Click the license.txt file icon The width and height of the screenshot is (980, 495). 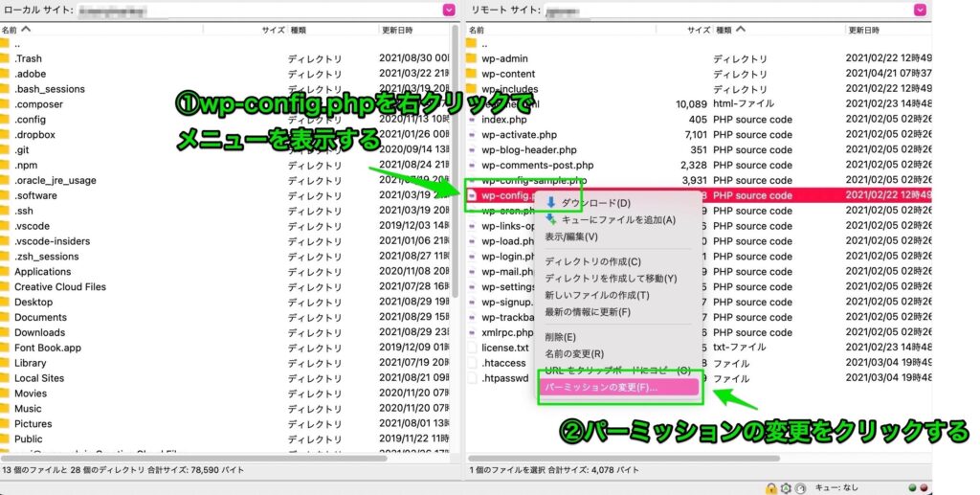(472, 348)
